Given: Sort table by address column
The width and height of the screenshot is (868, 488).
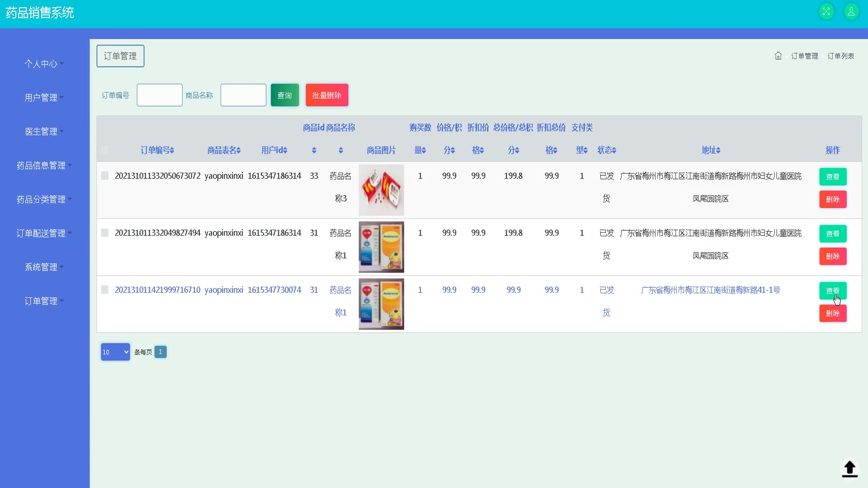Looking at the screenshot, I should (x=718, y=150).
